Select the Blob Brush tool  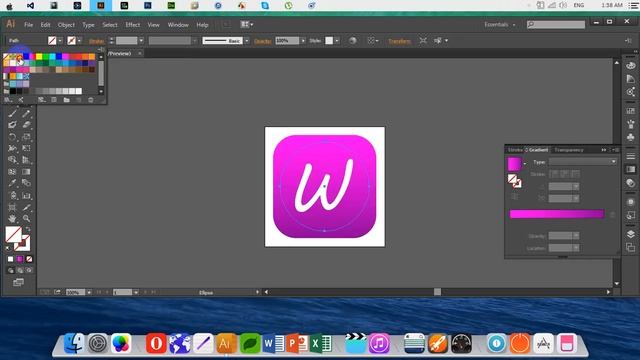pyautogui.click(x=13, y=124)
